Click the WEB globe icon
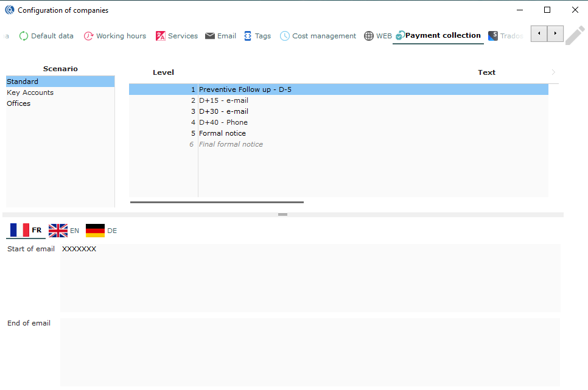 click(369, 36)
